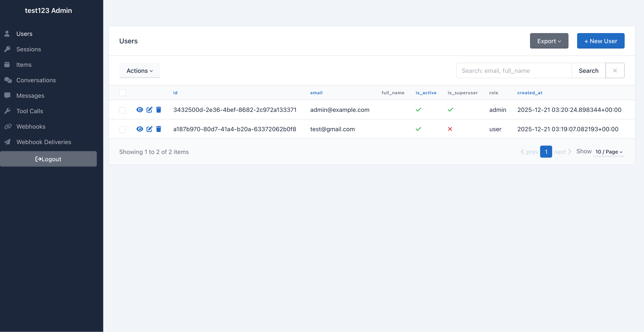This screenshot has height=332, width=644.
Task: Expand the Actions dropdown
Action: (x=140, y=71)
